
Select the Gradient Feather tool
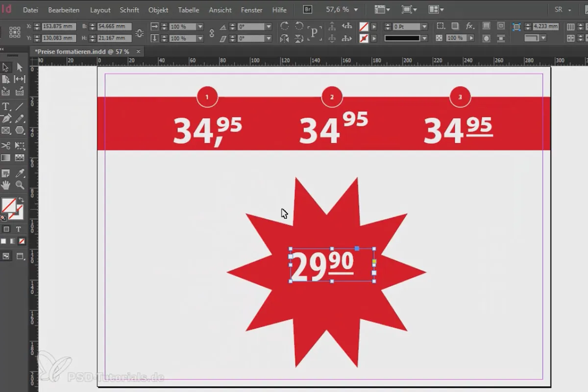tap(20, 158)
